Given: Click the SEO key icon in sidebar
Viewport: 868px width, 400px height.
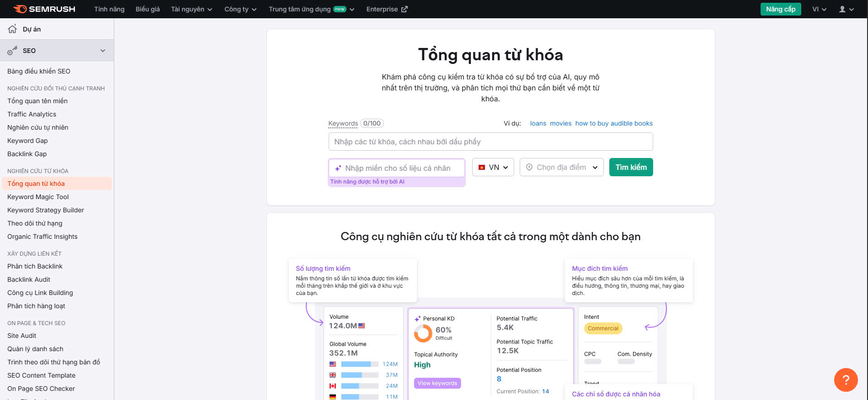Looking at the screenshot, I should point(12,51).
